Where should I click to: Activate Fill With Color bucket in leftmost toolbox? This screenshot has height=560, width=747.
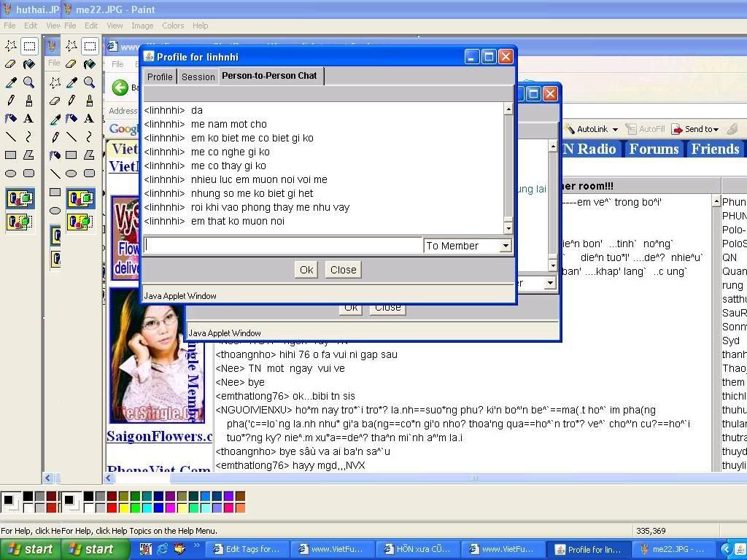[29, 64]
